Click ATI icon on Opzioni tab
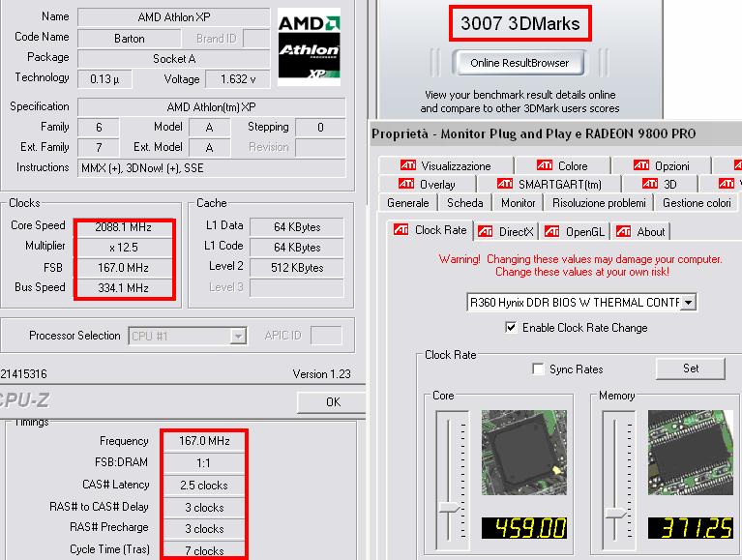The height and width of the screenshot is (560, 742). 641,165
